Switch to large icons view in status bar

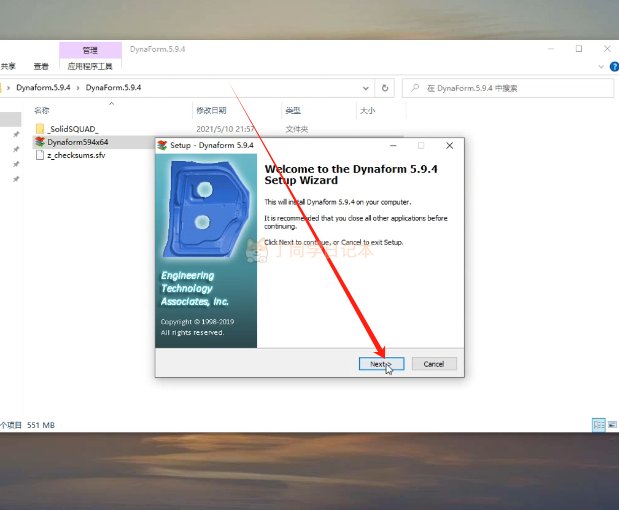612,425
